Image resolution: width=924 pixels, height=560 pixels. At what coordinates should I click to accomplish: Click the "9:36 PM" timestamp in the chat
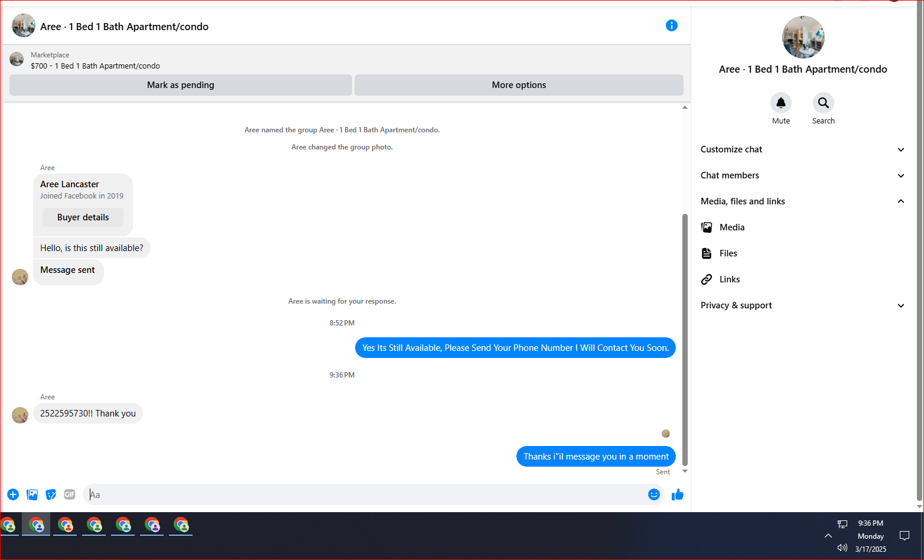(342, 375)
